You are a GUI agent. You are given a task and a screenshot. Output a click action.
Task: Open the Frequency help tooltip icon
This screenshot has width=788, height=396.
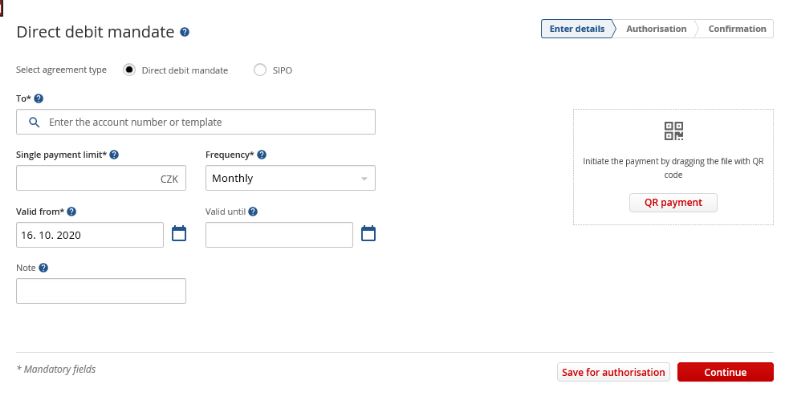(261, 155)
